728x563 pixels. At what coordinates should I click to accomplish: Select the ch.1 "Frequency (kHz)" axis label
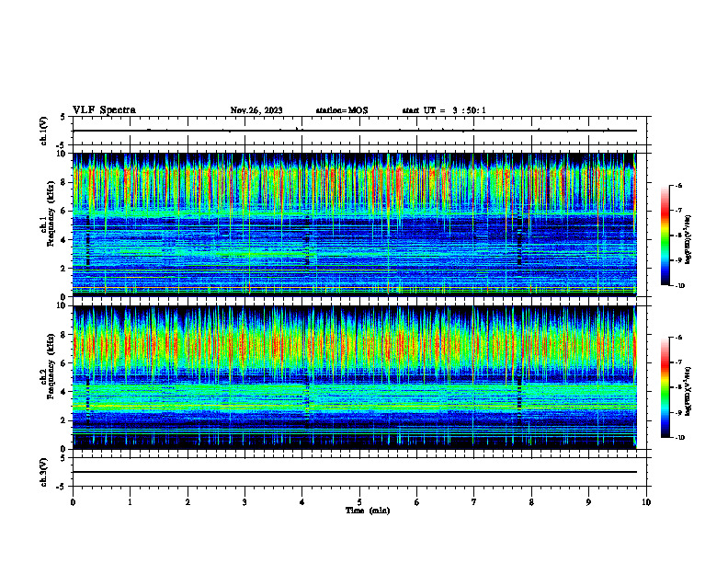click(x=51, y=214)
